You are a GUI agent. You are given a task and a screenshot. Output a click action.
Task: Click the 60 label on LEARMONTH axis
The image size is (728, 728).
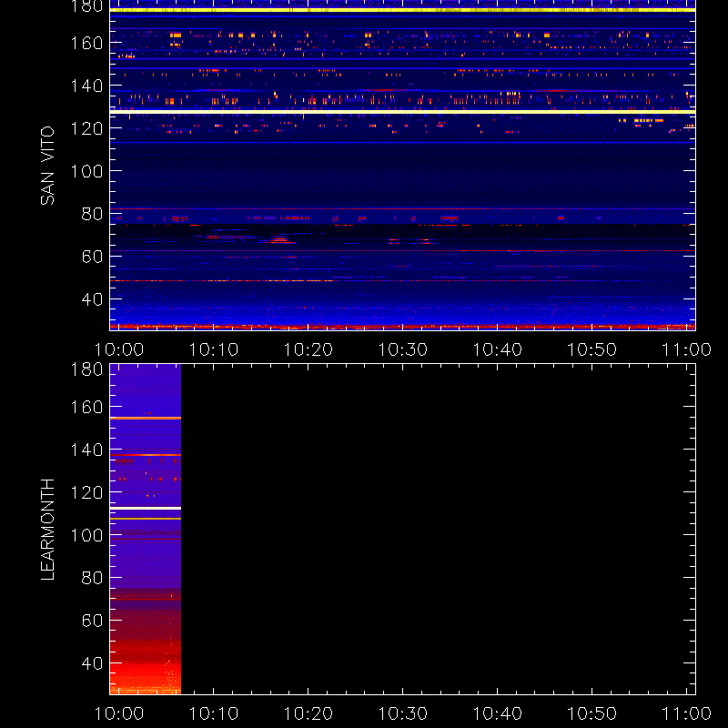pos(92,621)
